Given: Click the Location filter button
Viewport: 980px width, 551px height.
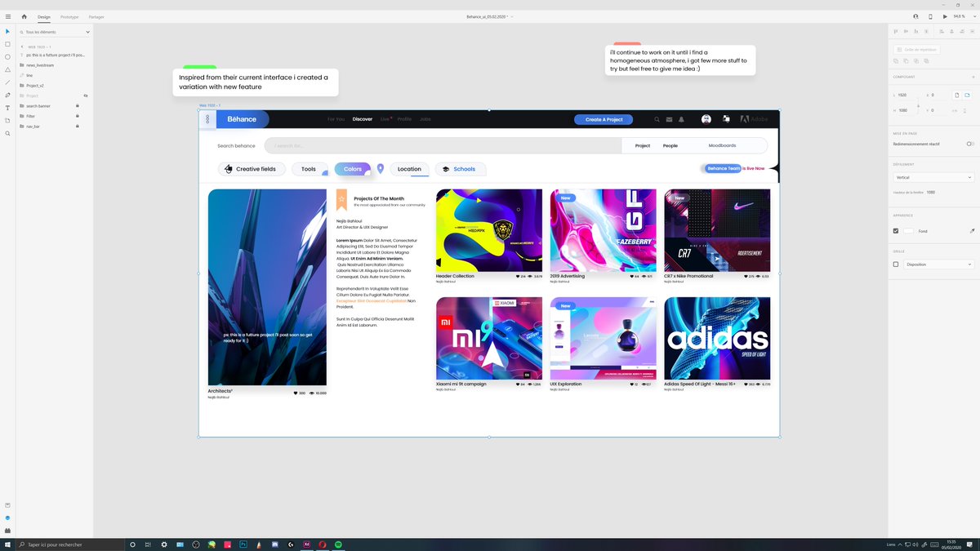Looking at the screenshot, I should click(x=409, y=169).
